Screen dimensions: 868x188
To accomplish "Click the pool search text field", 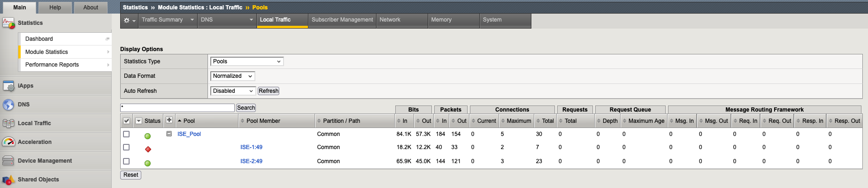I will point(177,108).
